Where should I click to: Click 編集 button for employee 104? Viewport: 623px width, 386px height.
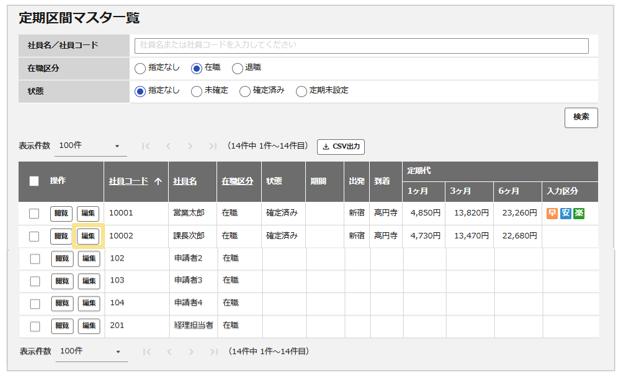89,303
